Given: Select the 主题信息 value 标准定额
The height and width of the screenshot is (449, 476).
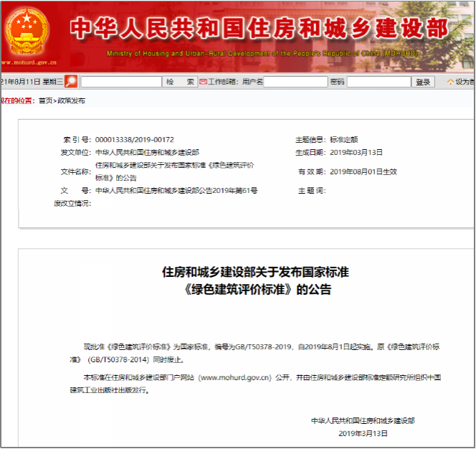Looking at the screenshot, I should 343,140.
